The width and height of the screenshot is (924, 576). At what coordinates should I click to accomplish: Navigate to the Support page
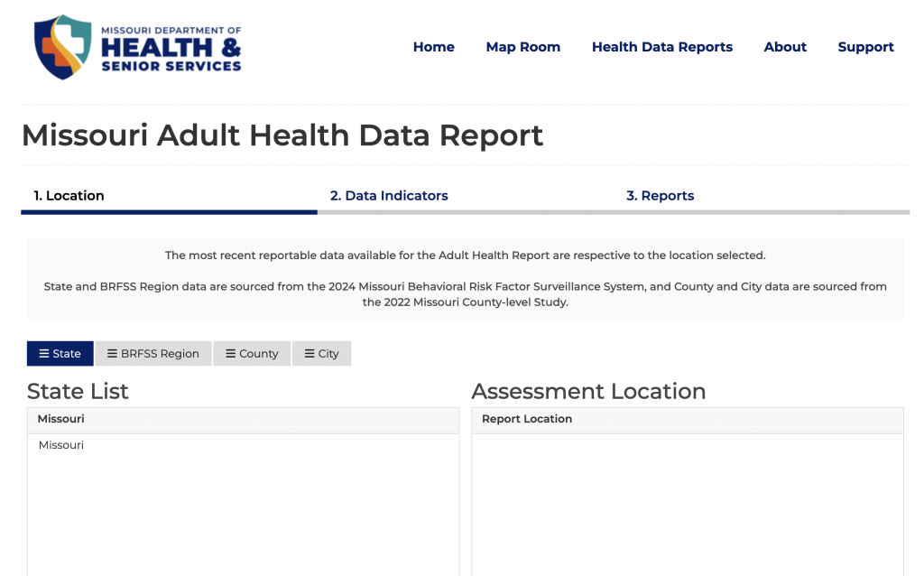[x=865, y=47]
